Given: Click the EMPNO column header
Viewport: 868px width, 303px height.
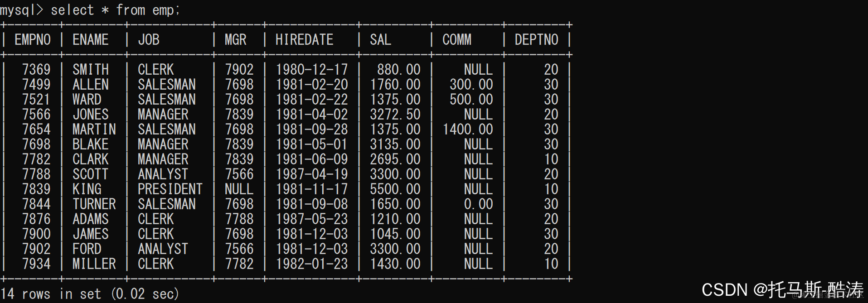Looking at the screenshot, I should coord(33,40).
